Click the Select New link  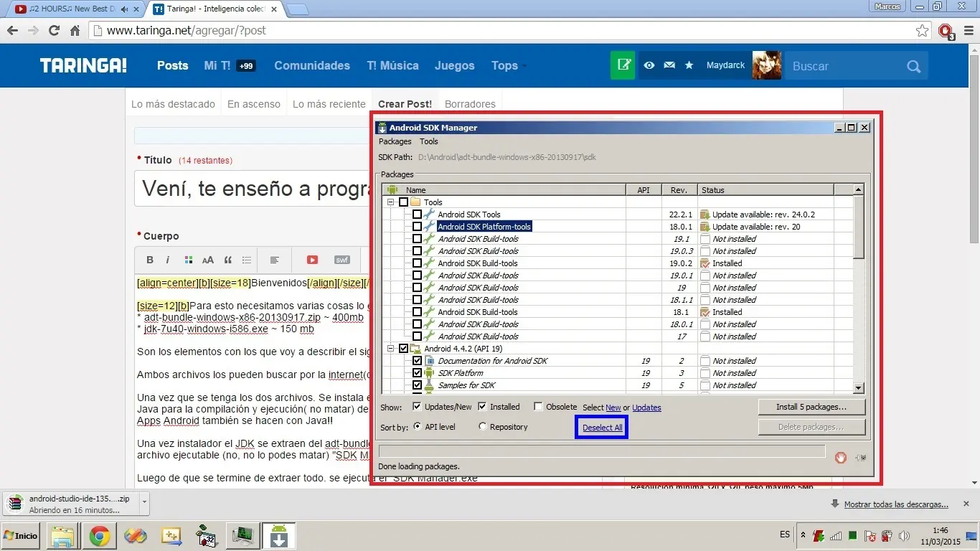pyautogui.click(x=613, y=408)
